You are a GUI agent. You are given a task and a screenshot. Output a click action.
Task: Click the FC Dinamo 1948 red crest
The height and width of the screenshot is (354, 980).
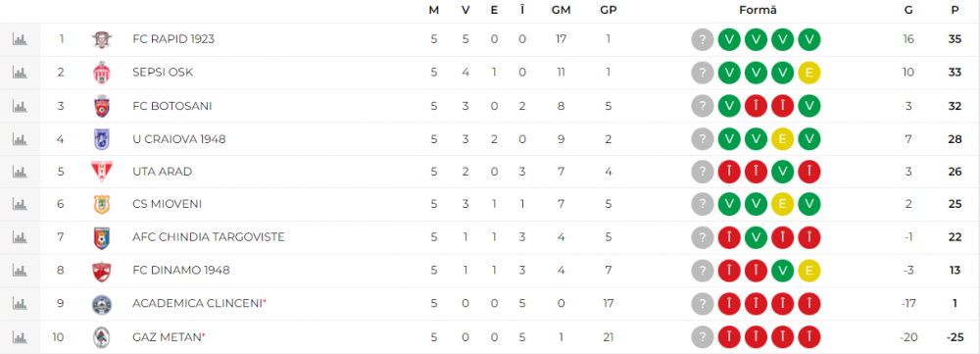[101, 271]
